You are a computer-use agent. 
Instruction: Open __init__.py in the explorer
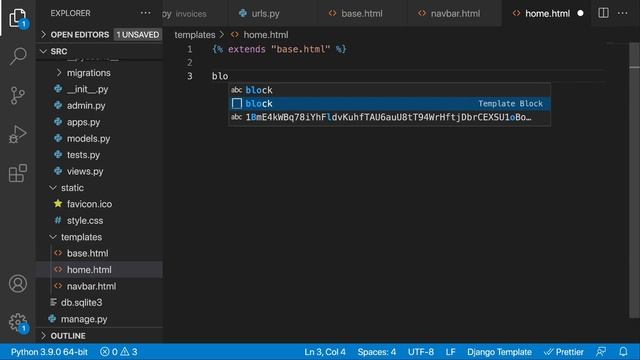pos(87,89)
